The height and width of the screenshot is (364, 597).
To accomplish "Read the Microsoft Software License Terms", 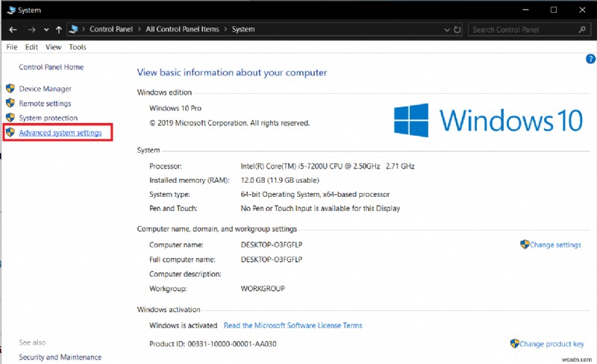I will [293, 325].
